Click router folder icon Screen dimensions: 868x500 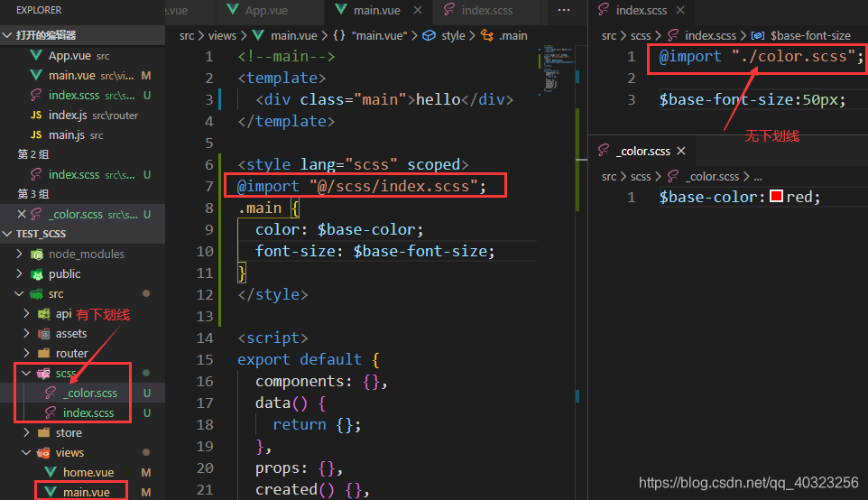click(x=43, y=353)
